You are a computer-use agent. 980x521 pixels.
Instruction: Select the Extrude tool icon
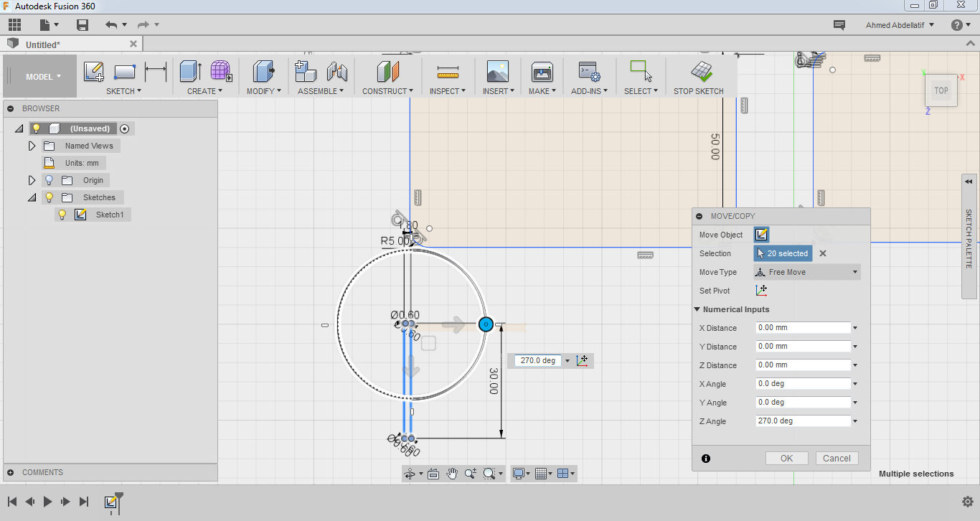click(x=190, y=71)
